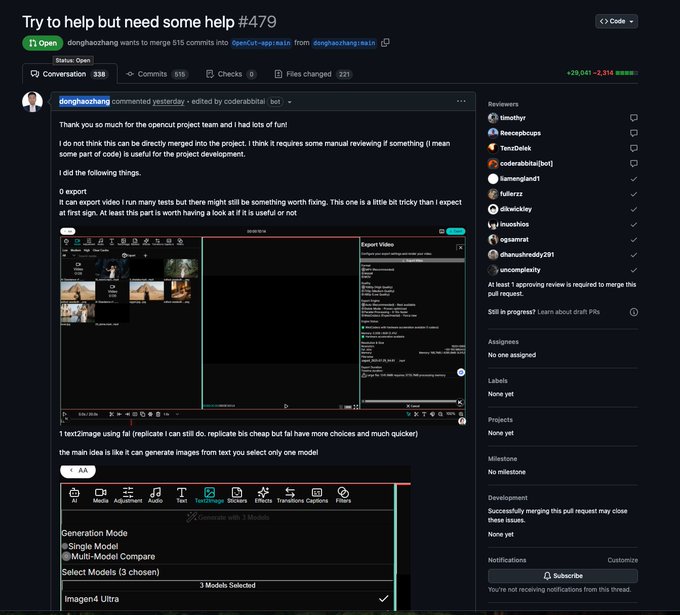Select the Stickers icon
Screen dimensions: 680x615
click(237, 495)
